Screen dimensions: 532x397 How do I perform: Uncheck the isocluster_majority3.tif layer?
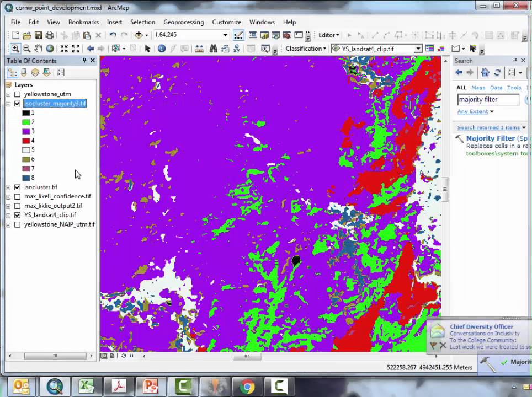18,104
